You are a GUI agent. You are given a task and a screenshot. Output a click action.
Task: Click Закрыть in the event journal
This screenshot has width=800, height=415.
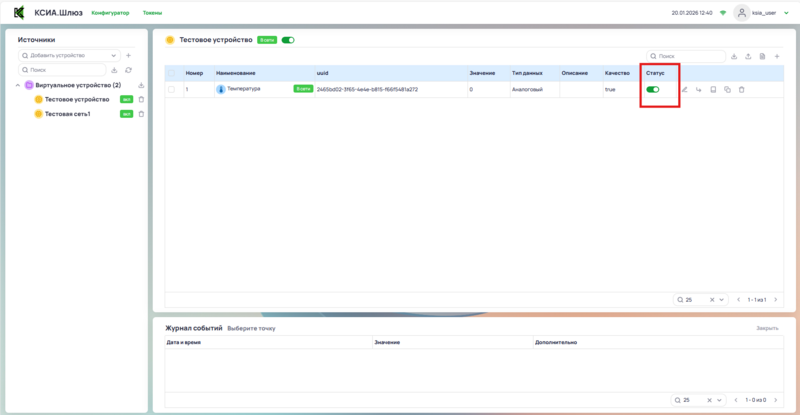(x=767, y=328)
